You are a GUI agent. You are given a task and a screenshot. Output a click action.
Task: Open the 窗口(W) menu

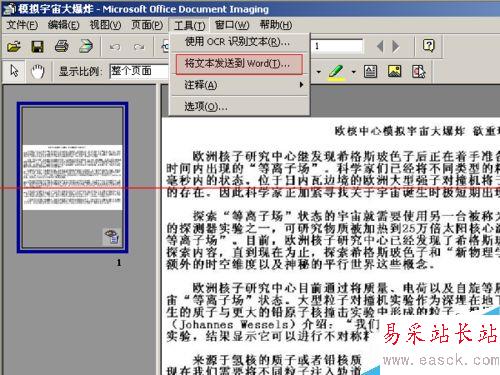(232, 25)
